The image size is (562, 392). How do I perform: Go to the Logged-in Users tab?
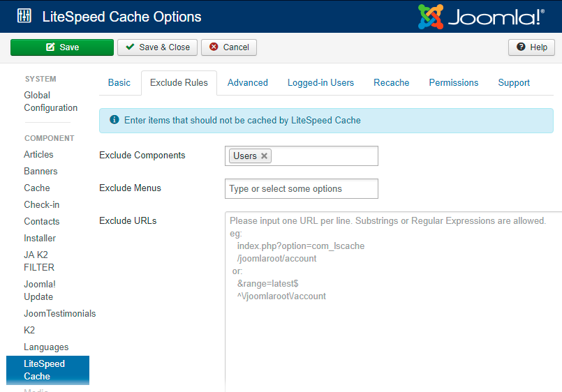320,83
